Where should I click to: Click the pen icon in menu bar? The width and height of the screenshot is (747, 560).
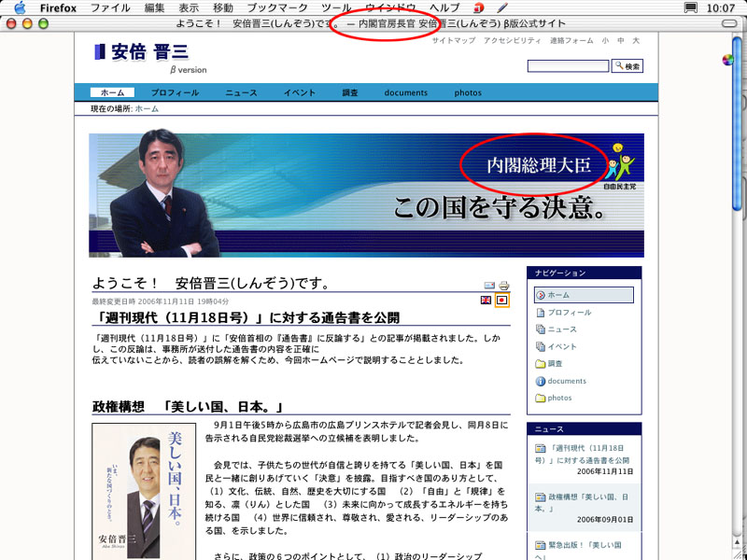pos(502,8)
